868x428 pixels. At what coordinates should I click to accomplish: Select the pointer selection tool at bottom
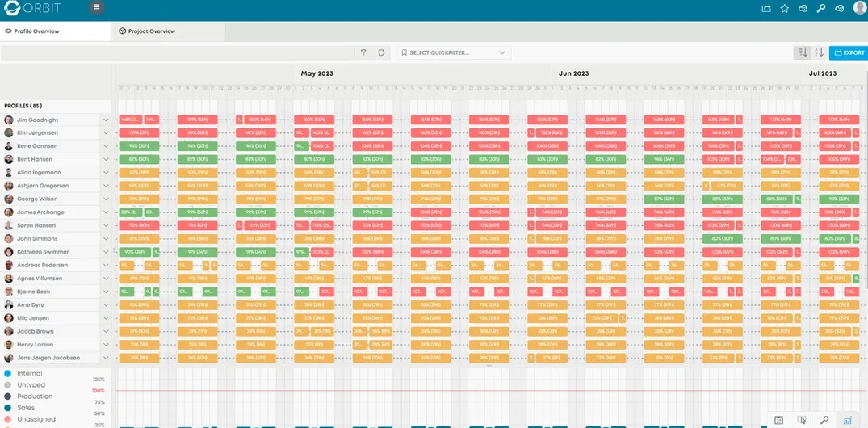point(801,420)
